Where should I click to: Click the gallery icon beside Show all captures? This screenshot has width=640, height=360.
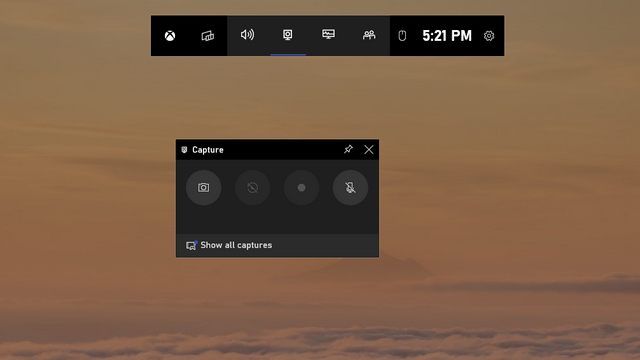point(191,245)
